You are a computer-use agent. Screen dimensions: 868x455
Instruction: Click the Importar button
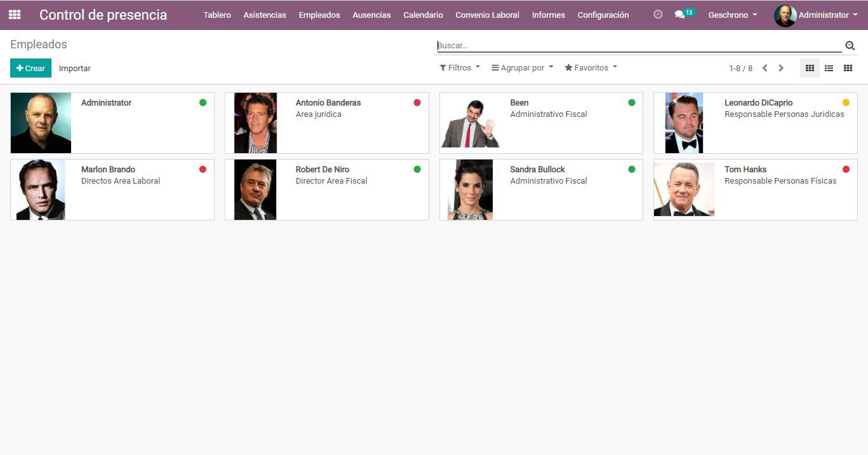(75, 68)
